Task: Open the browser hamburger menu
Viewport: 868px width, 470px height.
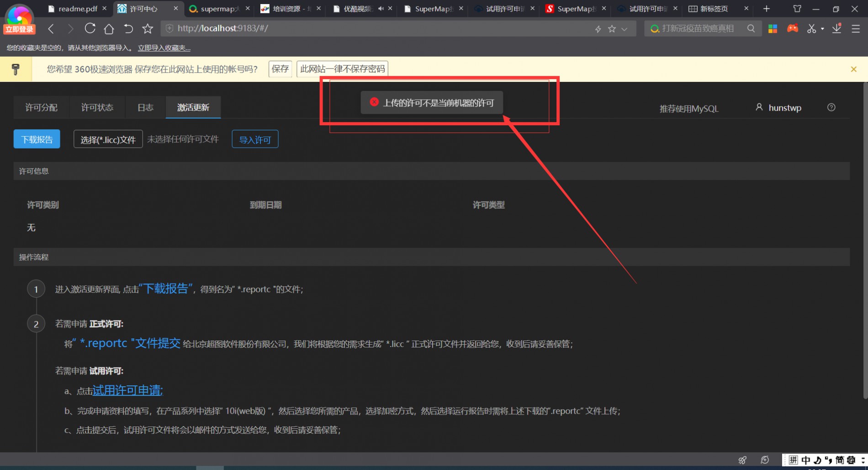Action: click(856, 29)
